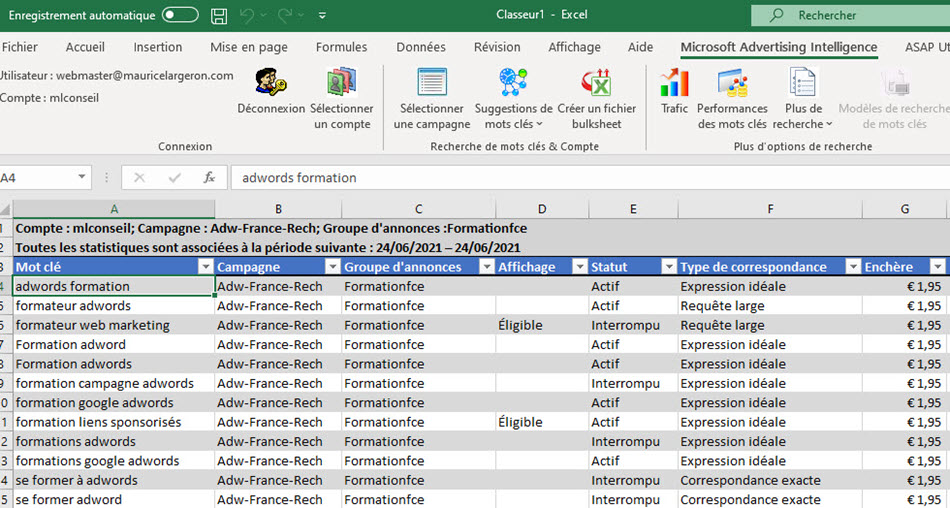Select column D header
Screen dimensions: 950x508
pos(542,209)
